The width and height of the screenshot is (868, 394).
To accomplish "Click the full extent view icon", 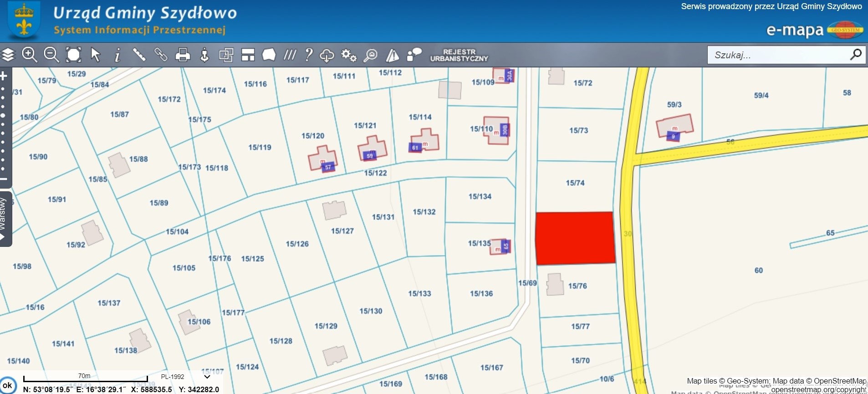I will (x=73, y=55).
